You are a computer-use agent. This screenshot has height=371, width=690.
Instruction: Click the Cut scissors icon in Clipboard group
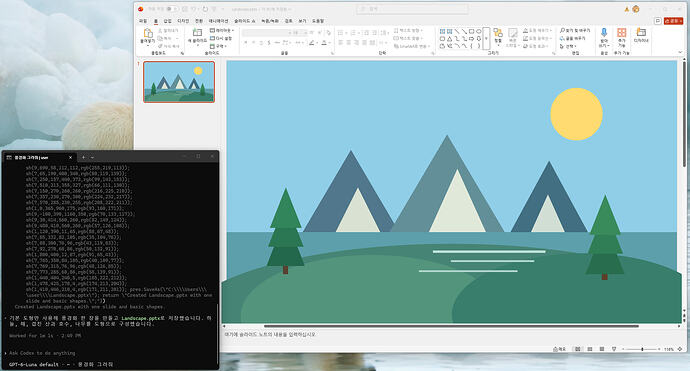pyautogui.click(x=161, y=31)
